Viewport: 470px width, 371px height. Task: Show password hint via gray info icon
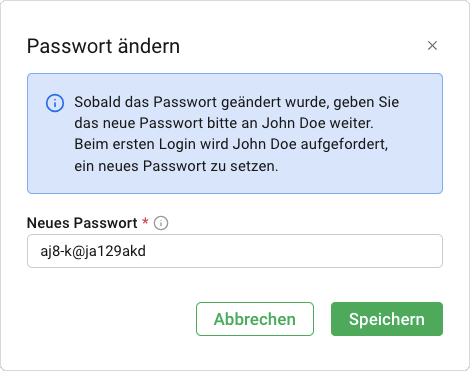point(161,223)
